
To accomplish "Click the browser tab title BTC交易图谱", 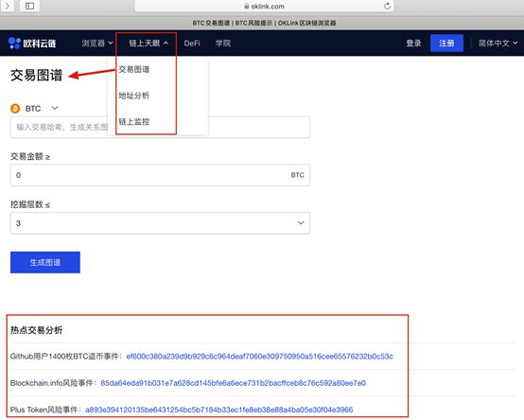I will pyautogui.click(x=264, y=23).
